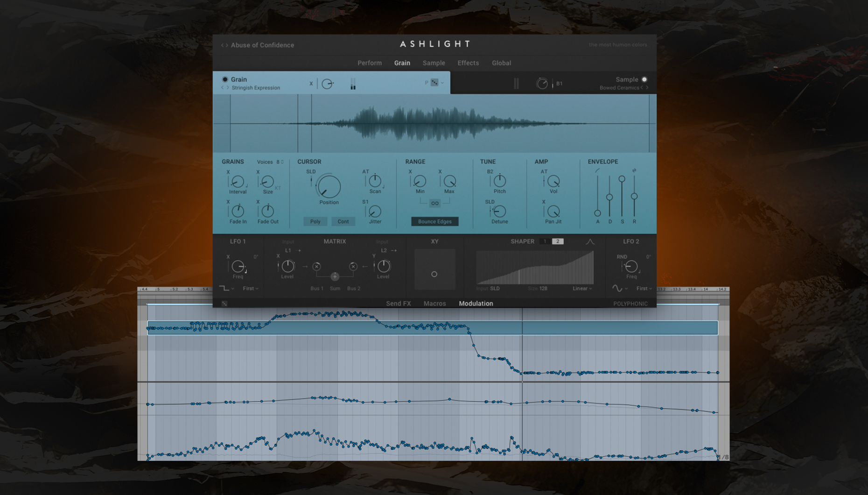Click the POLYPHONIC mode label
868x495 pixels.
click(630, 304)
